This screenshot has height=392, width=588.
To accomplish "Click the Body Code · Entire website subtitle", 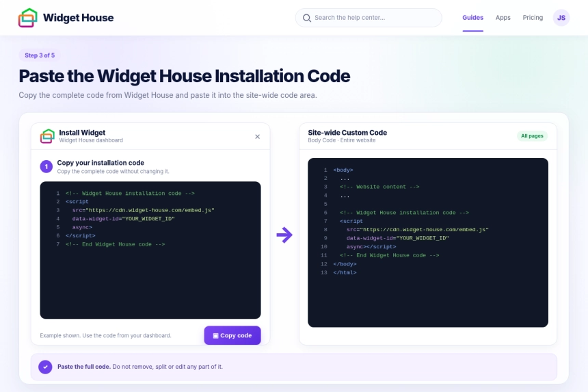I will (x=342, y=140).
